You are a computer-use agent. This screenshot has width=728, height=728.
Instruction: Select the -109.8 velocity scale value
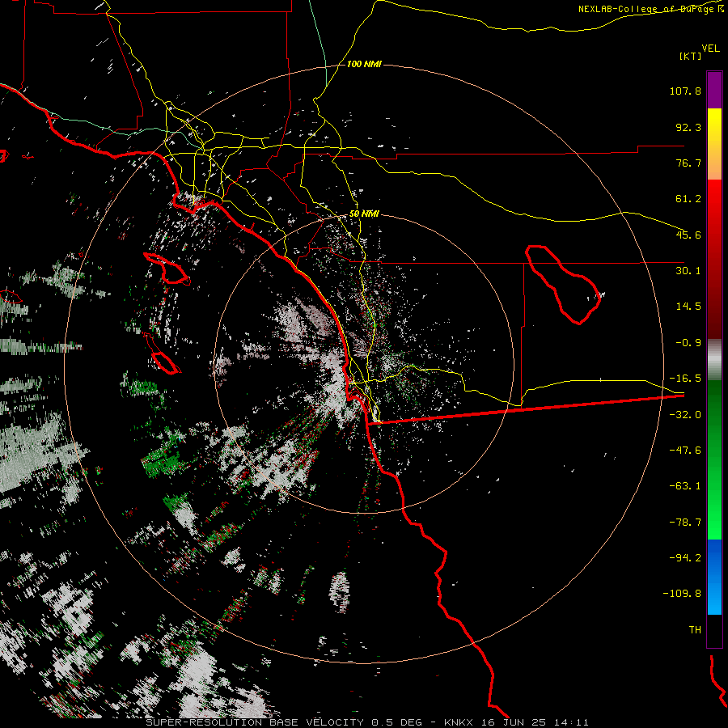(x=682, y=594)
